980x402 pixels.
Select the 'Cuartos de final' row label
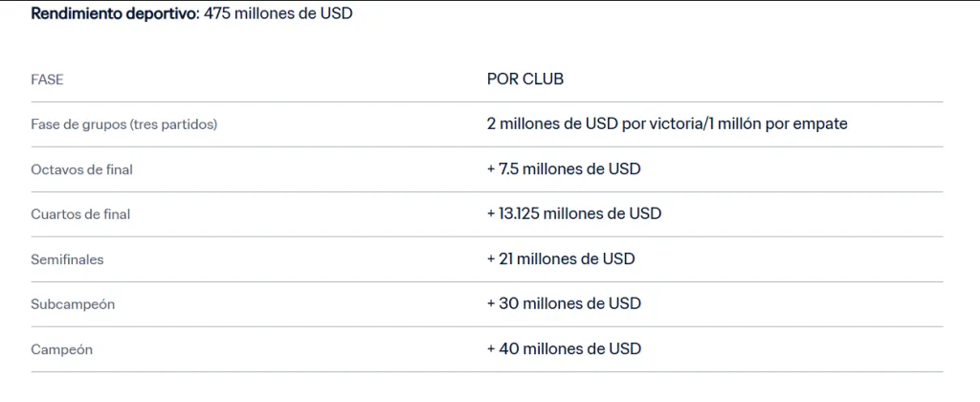pyautogui.click(x=80, y=214)
